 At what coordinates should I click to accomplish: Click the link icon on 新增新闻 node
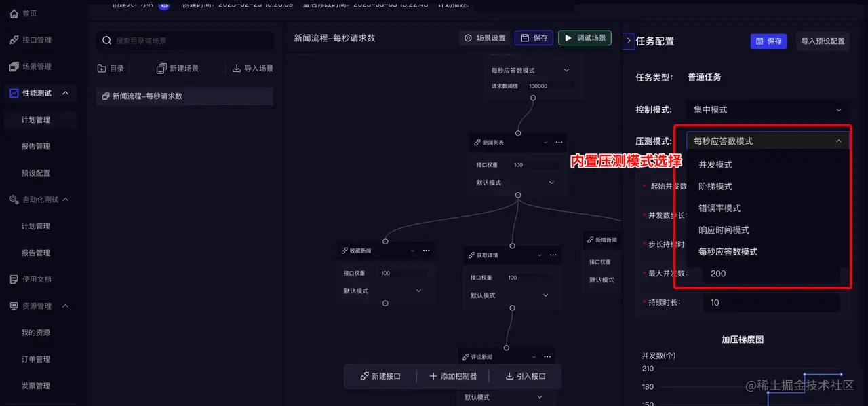(590, 240)
